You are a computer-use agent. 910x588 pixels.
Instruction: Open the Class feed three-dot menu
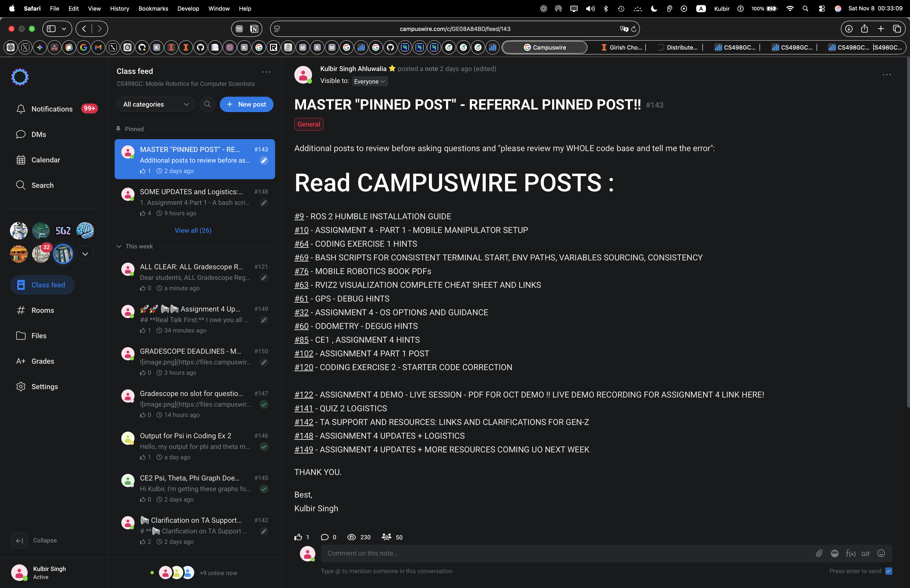[266, 71]
